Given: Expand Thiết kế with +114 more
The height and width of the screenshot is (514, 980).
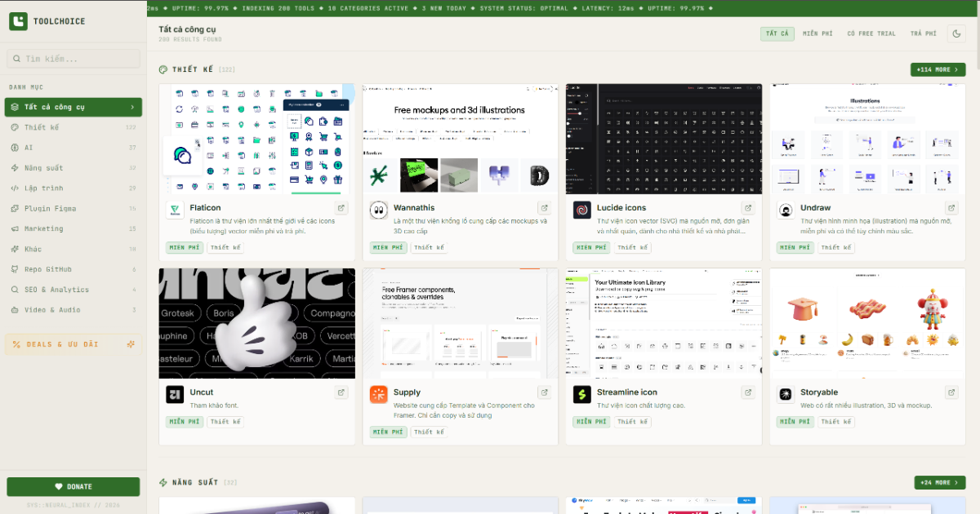Looking at the screenshot, I should pyautogui.click(x=938, y=70).
